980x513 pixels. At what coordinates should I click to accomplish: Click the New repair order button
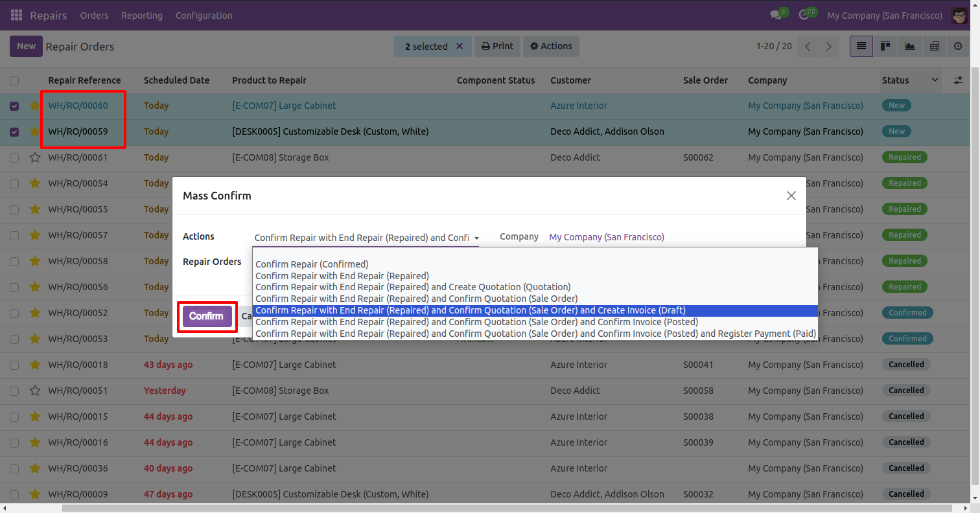(26, 47)
